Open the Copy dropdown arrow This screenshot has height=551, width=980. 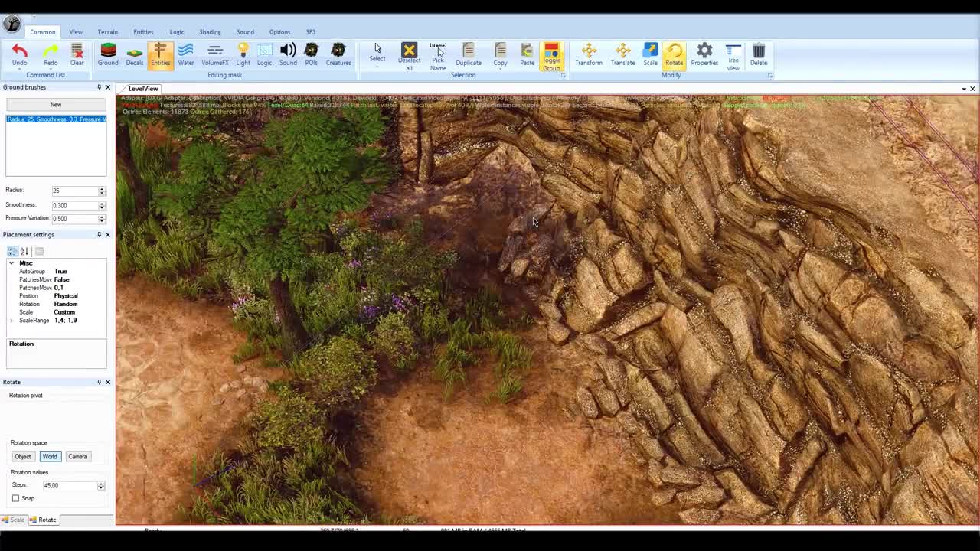pos(500,69)
